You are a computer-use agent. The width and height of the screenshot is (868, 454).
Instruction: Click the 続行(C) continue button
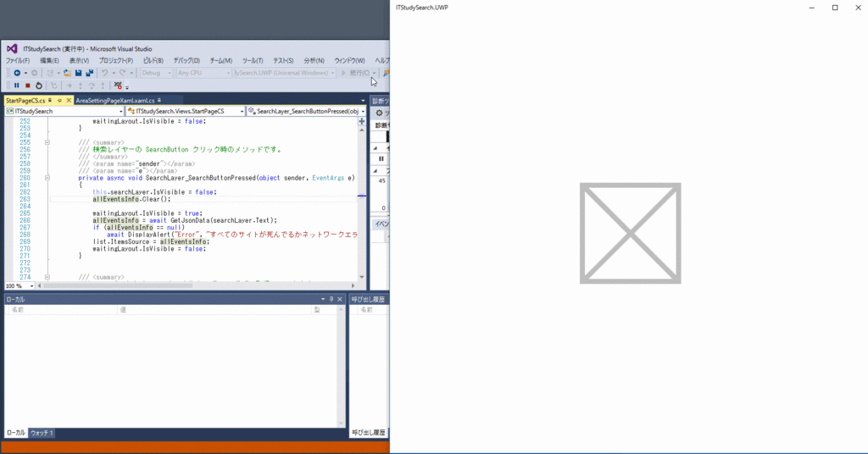click(356, 73)
